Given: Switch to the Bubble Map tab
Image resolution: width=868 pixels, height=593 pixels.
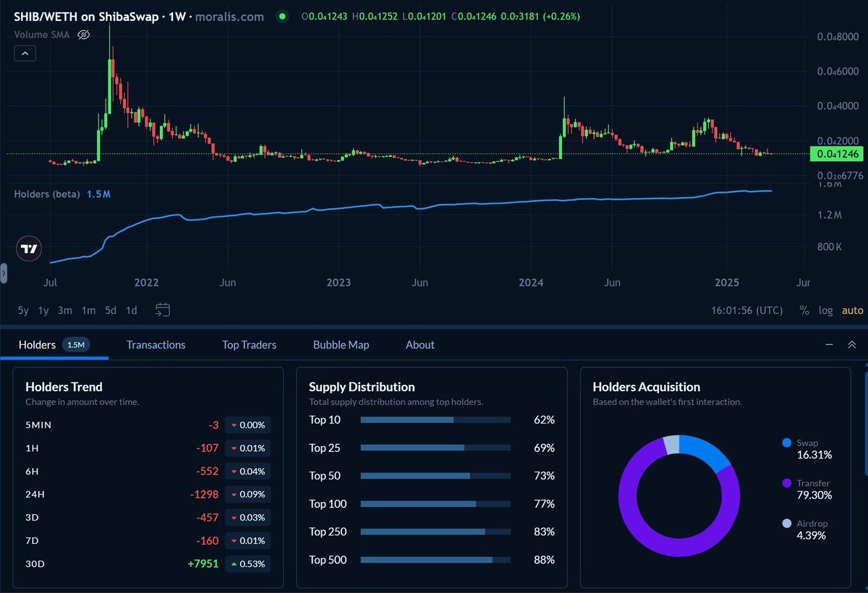Looking at the screenshot, I should click(341, 345).
